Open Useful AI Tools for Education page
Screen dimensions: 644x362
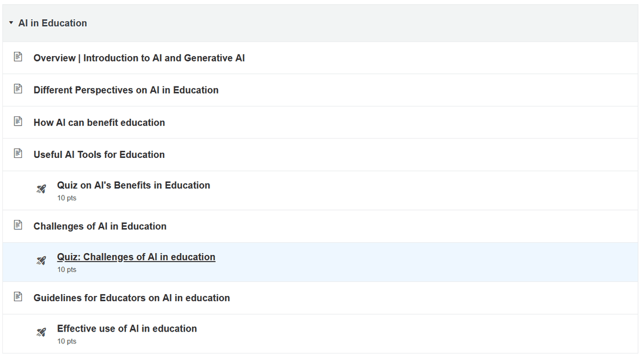click(99, 154)
